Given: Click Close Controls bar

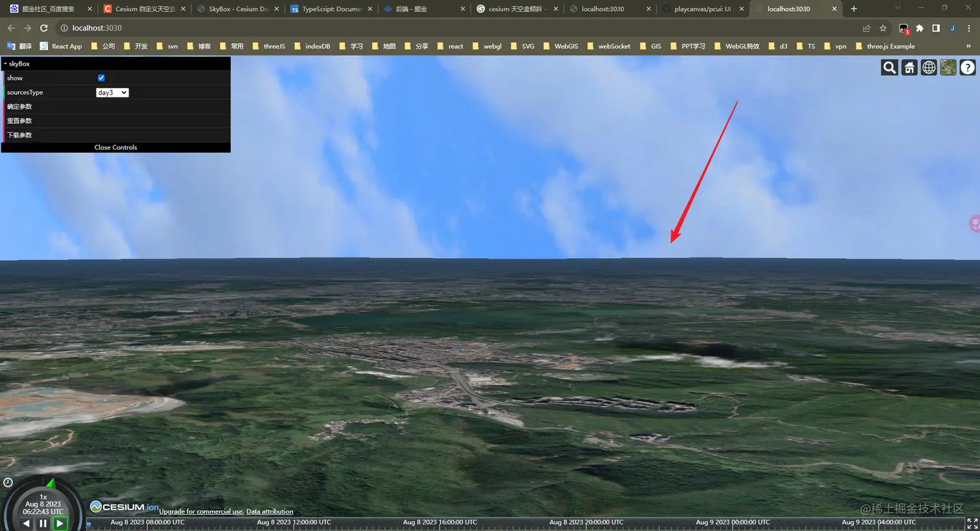Looking at the screenshot, I should (116, 148).
